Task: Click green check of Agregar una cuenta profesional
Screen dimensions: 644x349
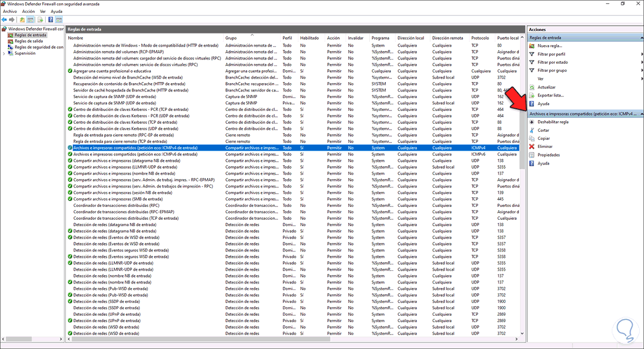Action: pyautogui.click(x=70, y=71)
